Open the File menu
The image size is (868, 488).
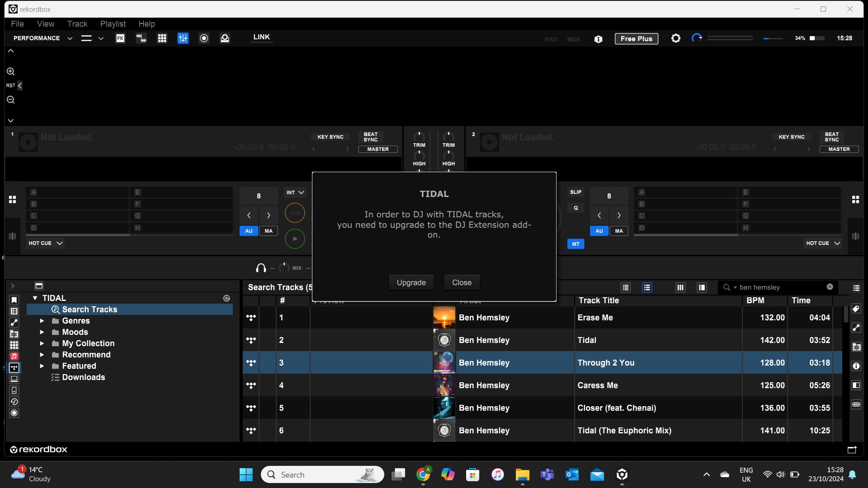coord(17,24)
